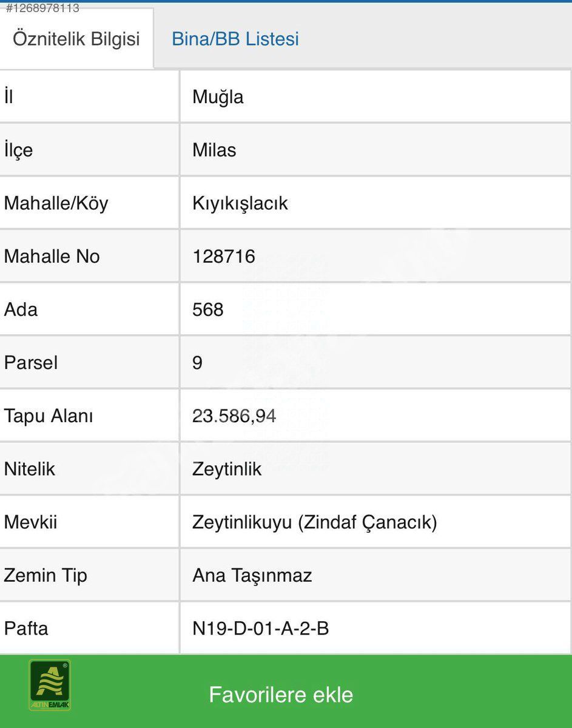Click the İlçe row label
The image size is (572, 728).
pos(18,150)
